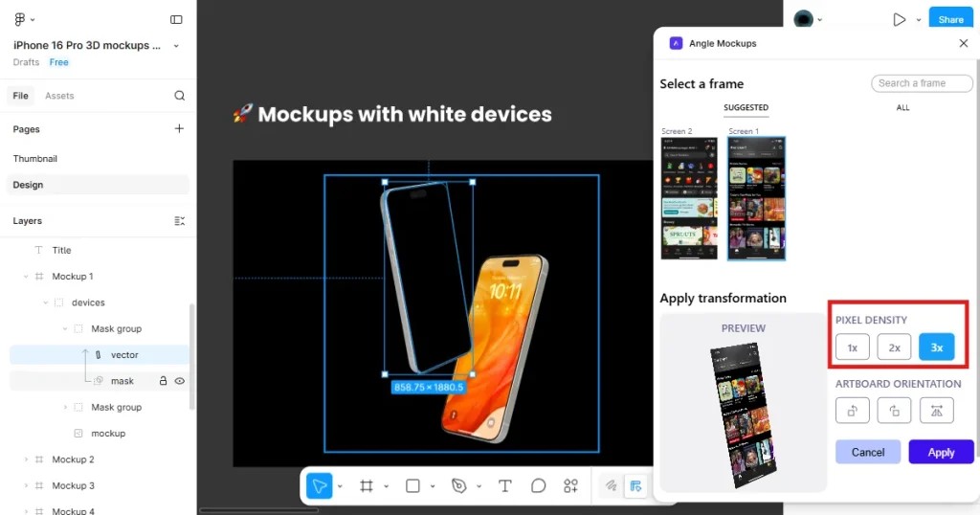Image resolution: width=980 pixels, height=515 pixels.
Task: Select the Text tool
Action: (505, 485)
